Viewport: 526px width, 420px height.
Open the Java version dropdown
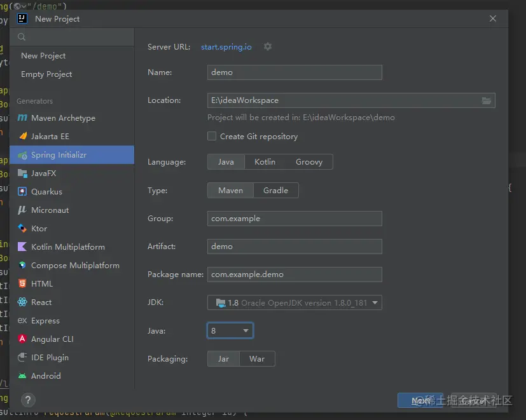230,330
